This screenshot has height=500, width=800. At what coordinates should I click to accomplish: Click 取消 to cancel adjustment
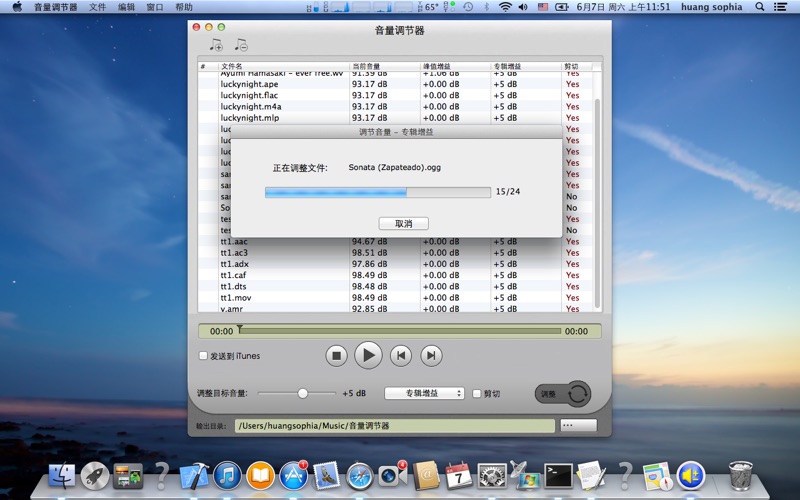(403, 223)
